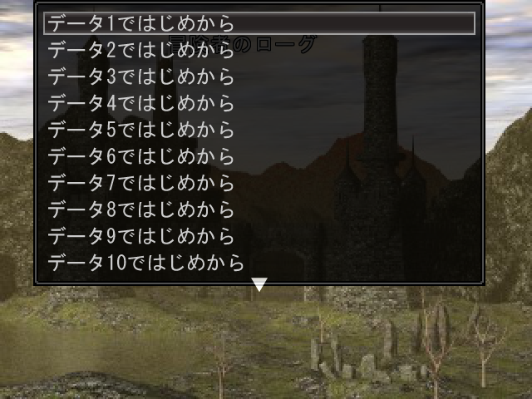The width and height of the screenshot is (532, 399).
Task: Click the white down arrow scroll indicator
Action: pos(259,284)
